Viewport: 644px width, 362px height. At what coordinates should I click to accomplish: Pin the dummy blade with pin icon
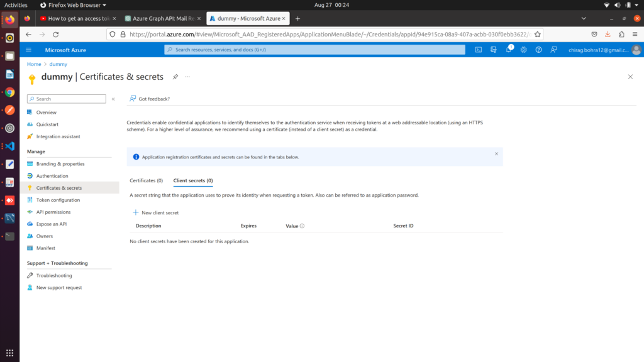(175, 77)
